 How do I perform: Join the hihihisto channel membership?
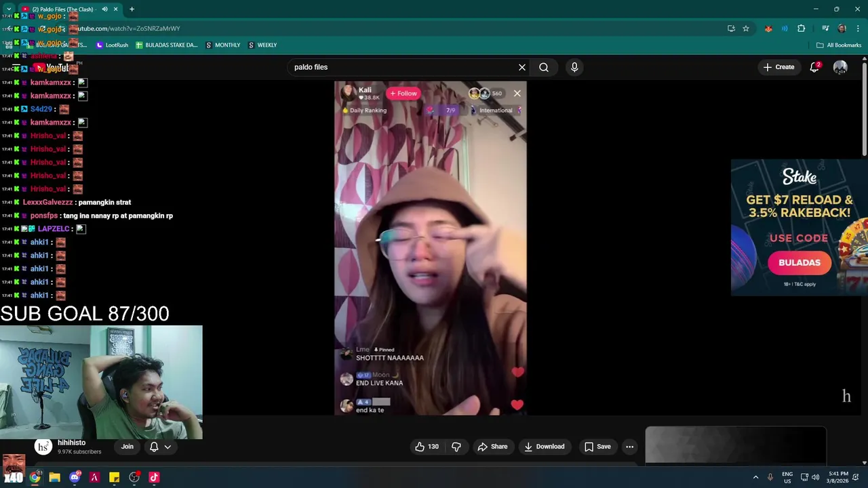coord(127,447)
